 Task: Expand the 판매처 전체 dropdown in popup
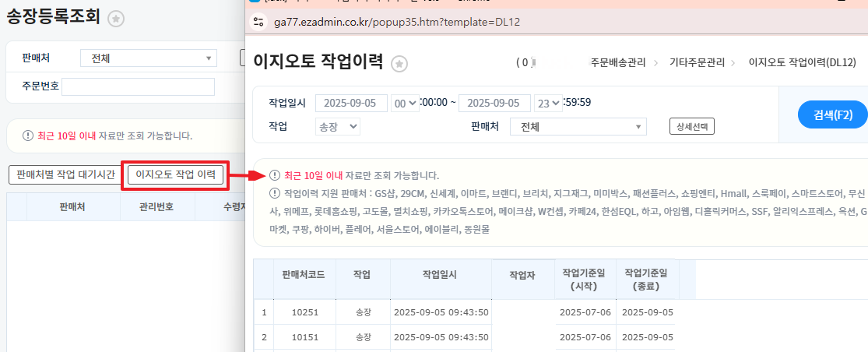pos(578,127)
